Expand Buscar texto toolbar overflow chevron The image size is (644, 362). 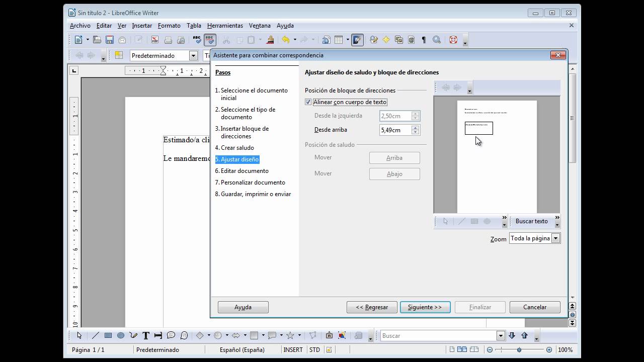pos(557,218)
